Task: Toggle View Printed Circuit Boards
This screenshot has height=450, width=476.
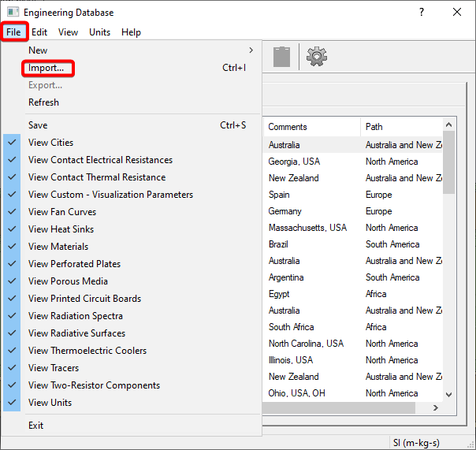Action: pyautogui.click(x=132, y=298)
